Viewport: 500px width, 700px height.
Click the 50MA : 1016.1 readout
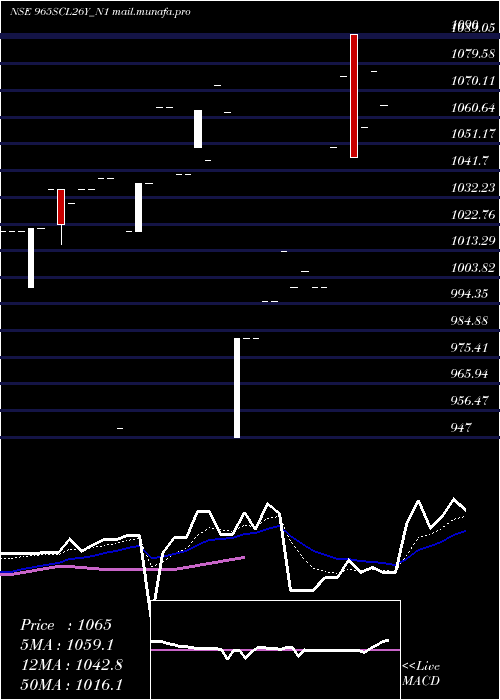coord(72,684)
